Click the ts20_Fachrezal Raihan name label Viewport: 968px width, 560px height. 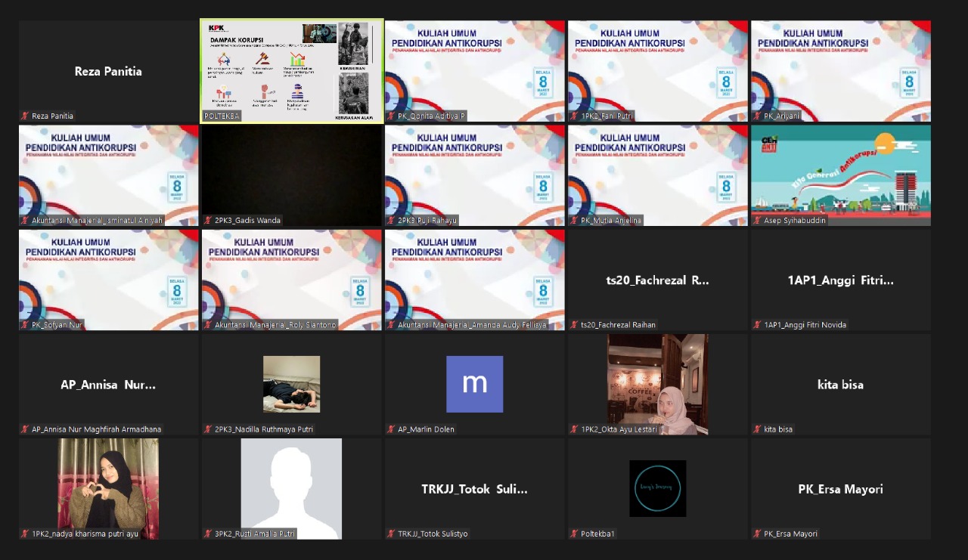618,325
